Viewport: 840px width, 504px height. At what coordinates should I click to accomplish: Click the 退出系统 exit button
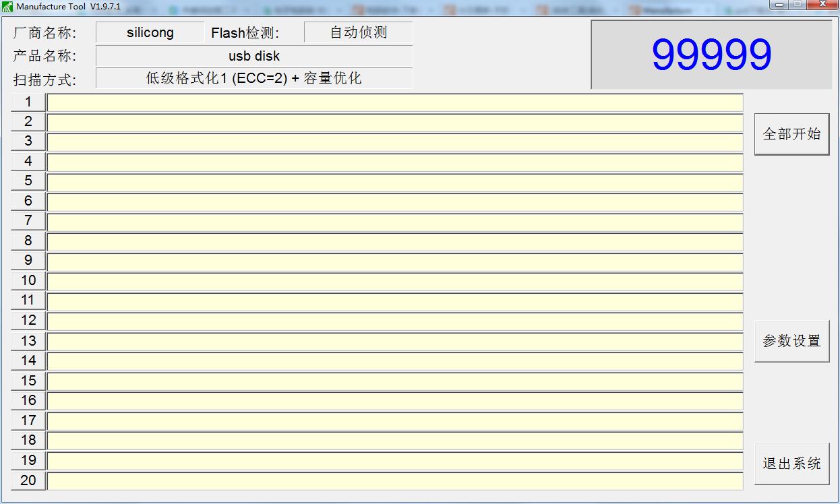click(x=791, y=464)
